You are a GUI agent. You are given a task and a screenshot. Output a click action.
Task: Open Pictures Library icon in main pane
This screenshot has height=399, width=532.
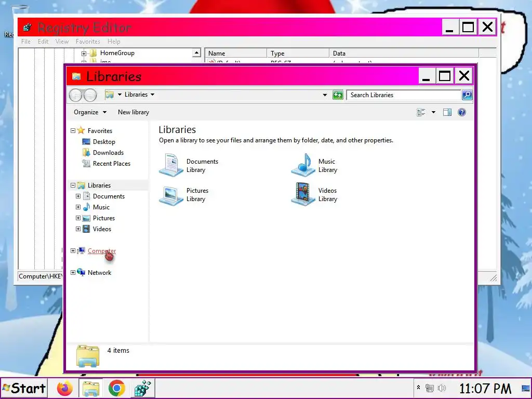(x=171, y=195)
